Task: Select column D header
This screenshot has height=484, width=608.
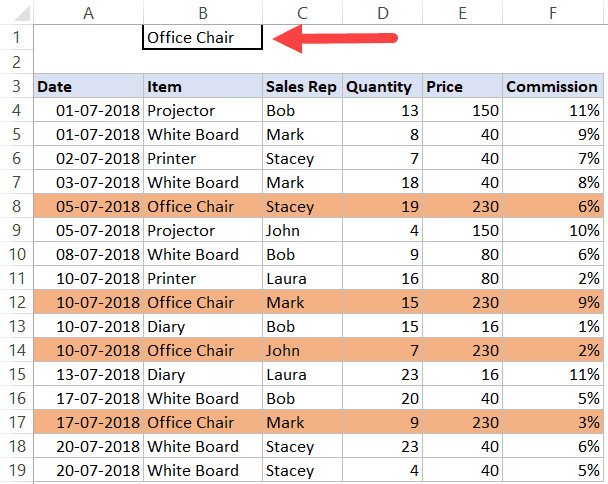Action: pos(383,13)
